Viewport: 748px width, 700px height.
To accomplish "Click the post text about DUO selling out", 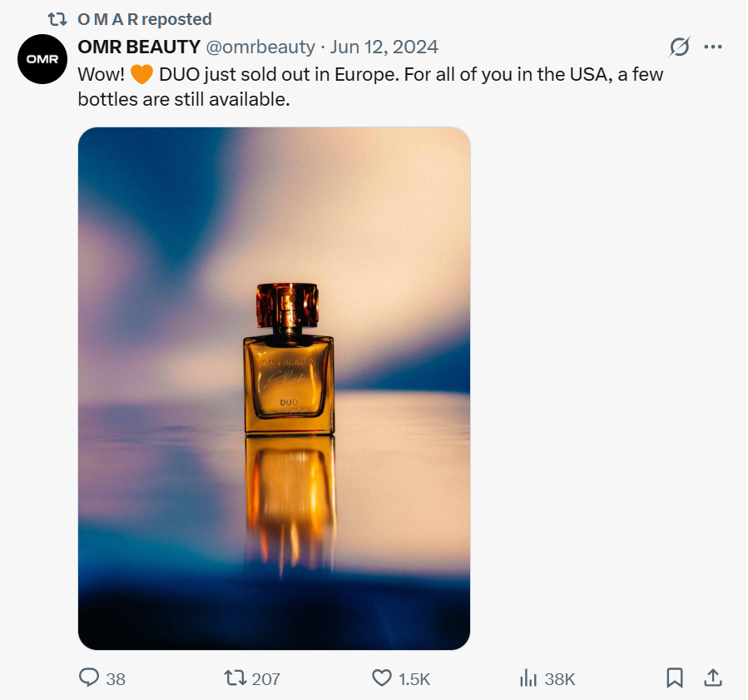I will click(370, 87).
